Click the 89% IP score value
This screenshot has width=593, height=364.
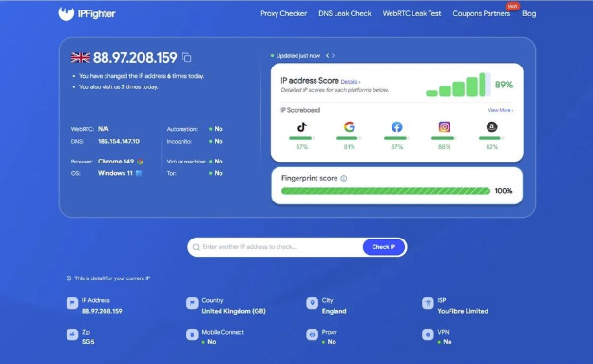pyautogui.click(x=504, y=85)
